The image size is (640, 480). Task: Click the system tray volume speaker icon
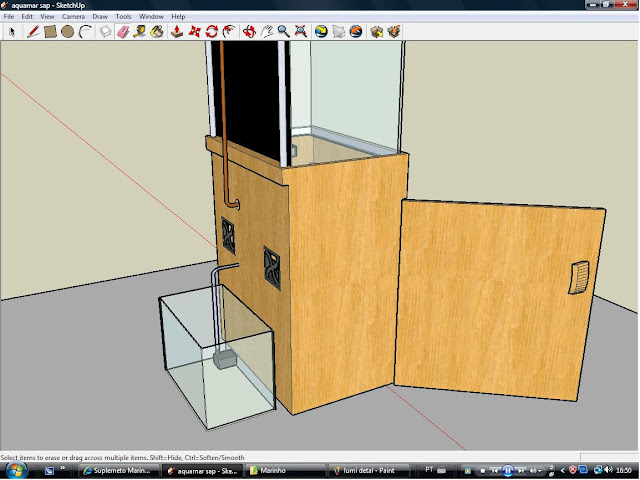(x=609, y=470)
